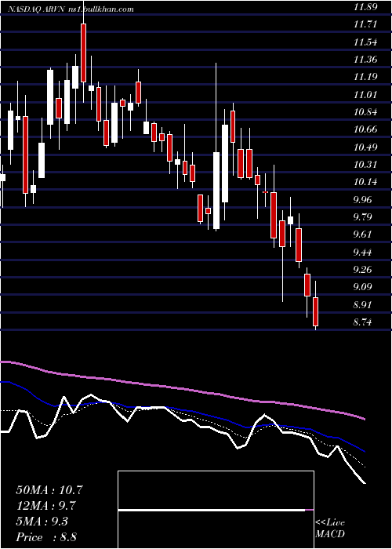Click the last red candlestick ending near 8.74
392x549 pixels.
[x=316, y=311]
